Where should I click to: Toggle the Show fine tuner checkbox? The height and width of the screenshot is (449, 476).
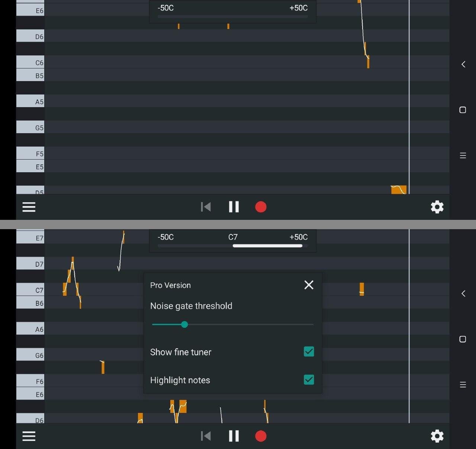309,352
